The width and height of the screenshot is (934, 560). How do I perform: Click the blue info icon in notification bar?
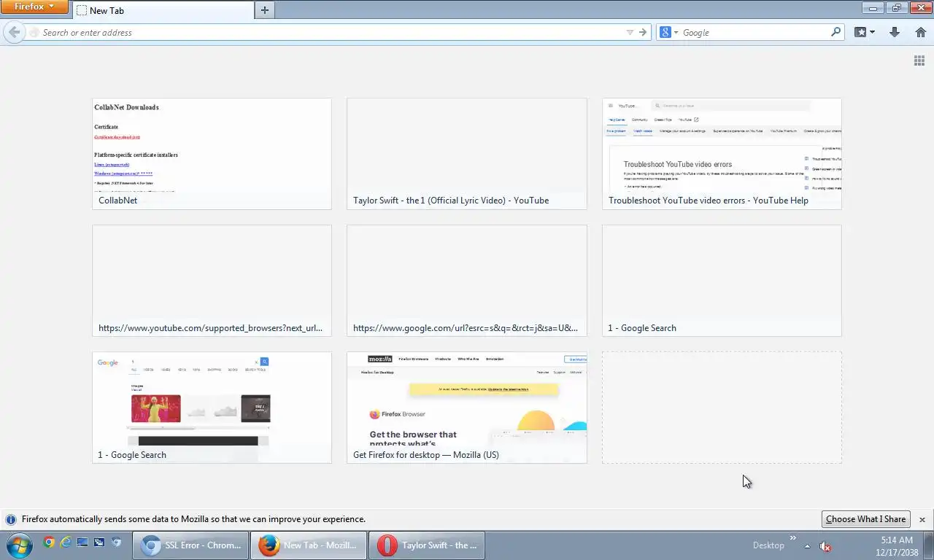[x=11, y=520]
